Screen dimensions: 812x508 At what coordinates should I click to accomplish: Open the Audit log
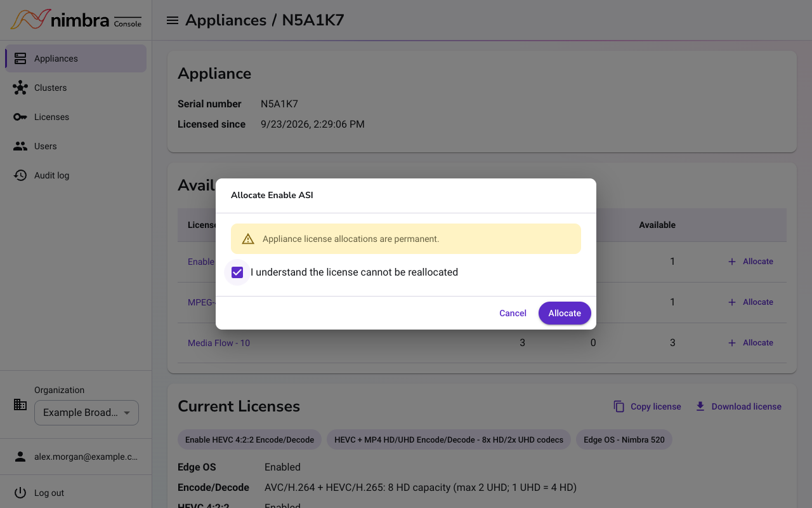[76, 175]
